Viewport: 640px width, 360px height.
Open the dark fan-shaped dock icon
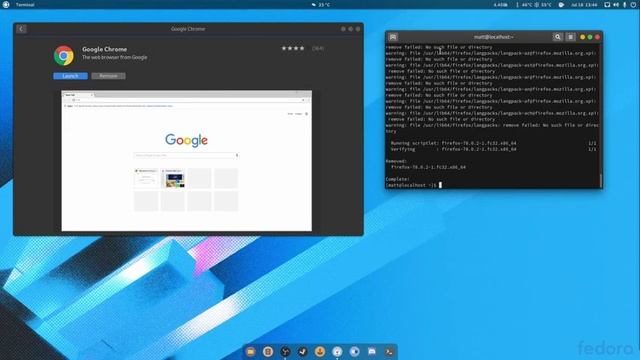coord(285,351)
